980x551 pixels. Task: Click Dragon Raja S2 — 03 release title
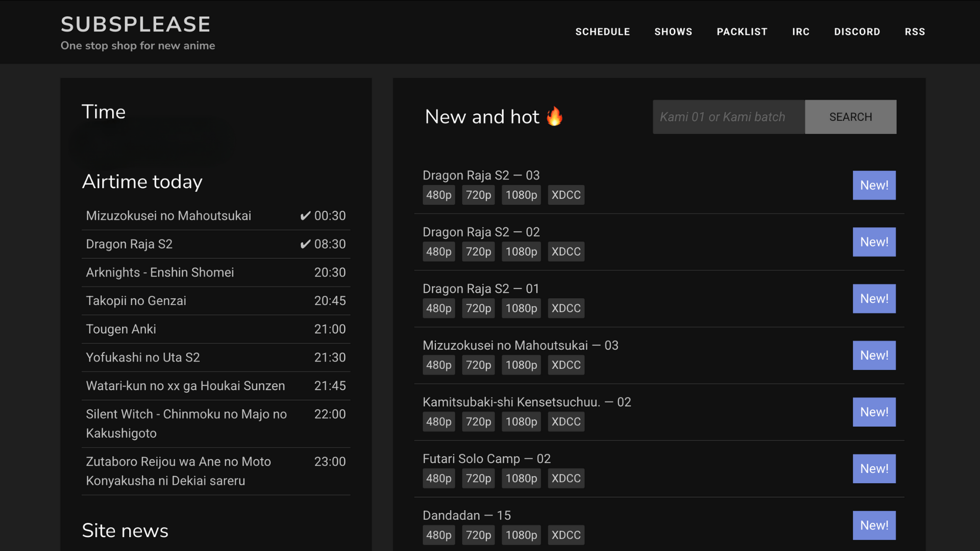481,176
